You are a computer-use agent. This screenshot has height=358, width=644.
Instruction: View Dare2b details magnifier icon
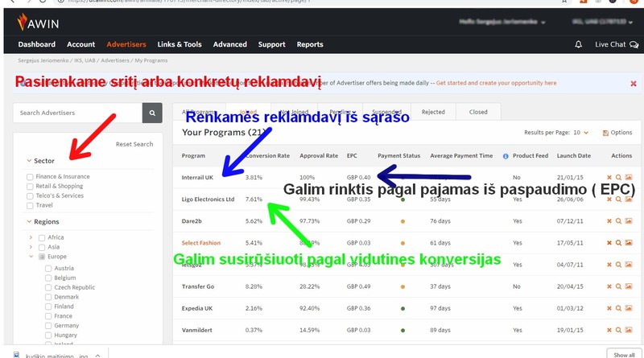(x=618, y=221)
